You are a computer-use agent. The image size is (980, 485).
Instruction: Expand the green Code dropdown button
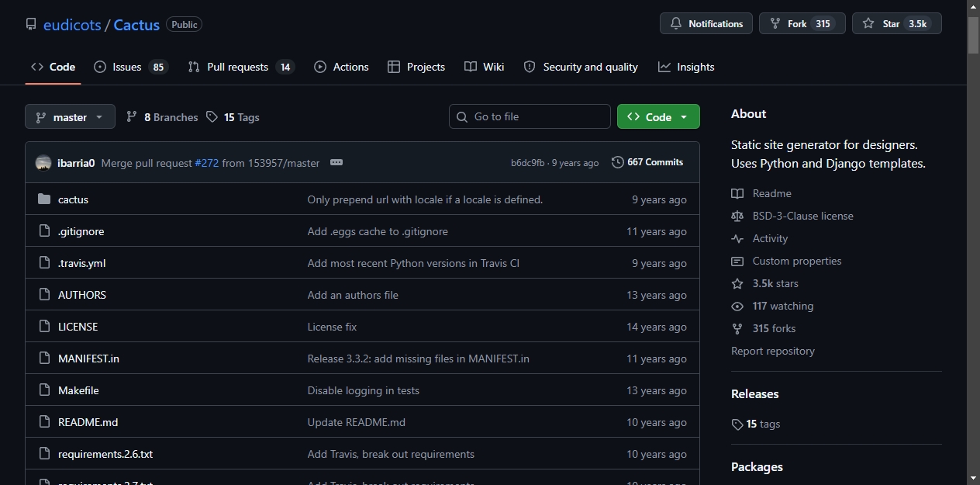(658, 116)
